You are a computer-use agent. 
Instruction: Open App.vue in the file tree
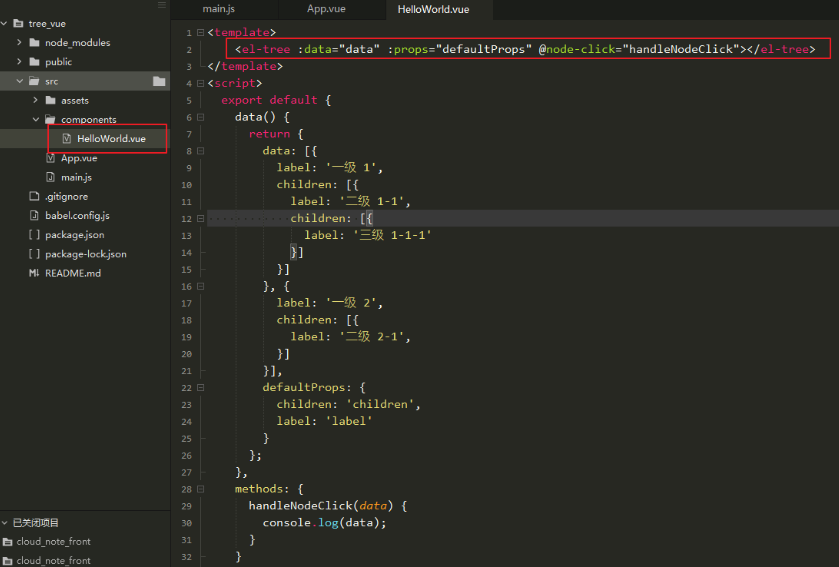tap(79, 158)
